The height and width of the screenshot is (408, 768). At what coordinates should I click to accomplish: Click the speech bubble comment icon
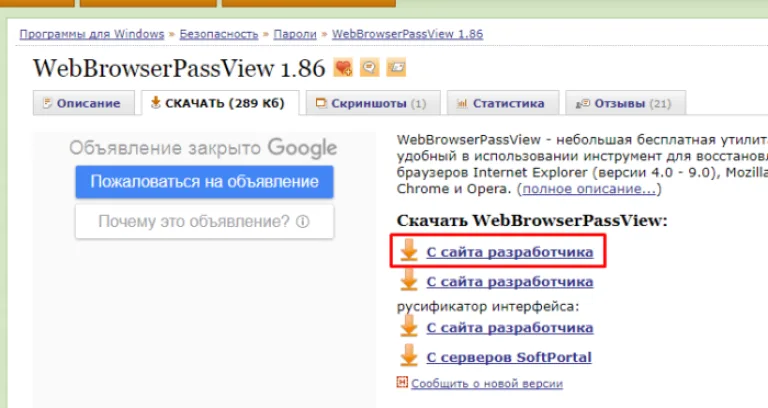(x=370, y=68)
